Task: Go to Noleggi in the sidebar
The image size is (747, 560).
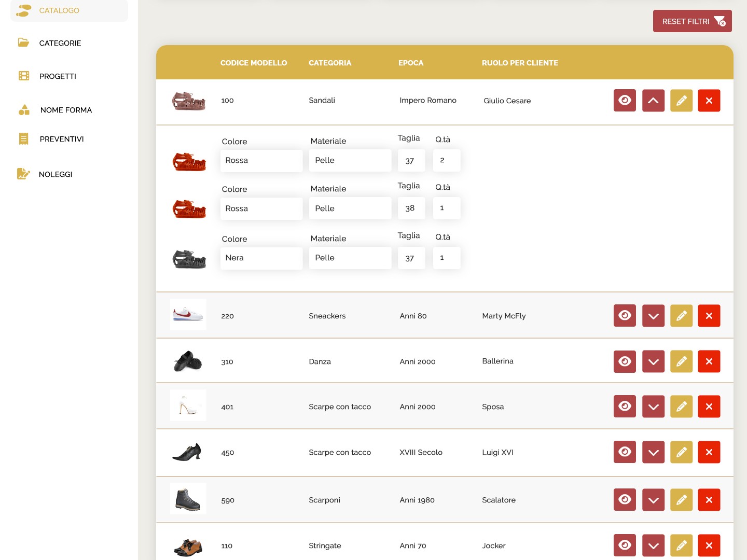Action: (x=55, y=174)
